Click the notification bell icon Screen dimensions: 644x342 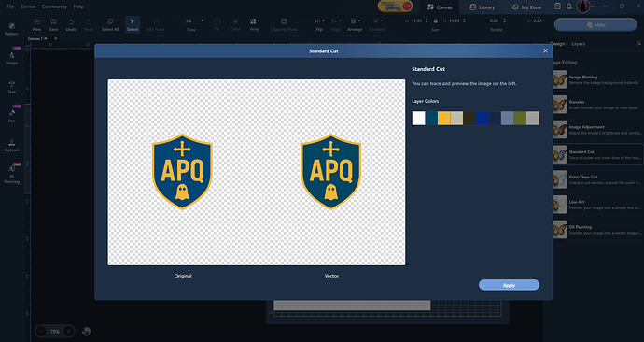[x=568, y=7]
